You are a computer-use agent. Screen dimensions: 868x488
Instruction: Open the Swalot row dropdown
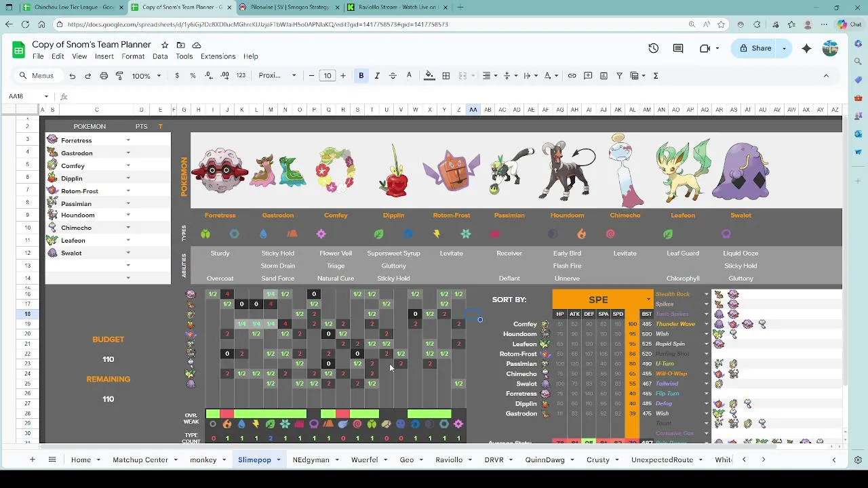click(x=128, y=253)
